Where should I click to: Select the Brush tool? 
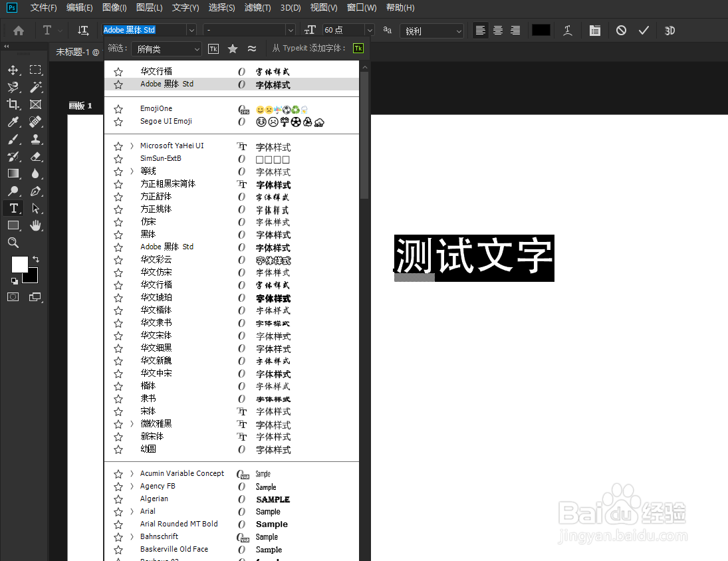13,139
